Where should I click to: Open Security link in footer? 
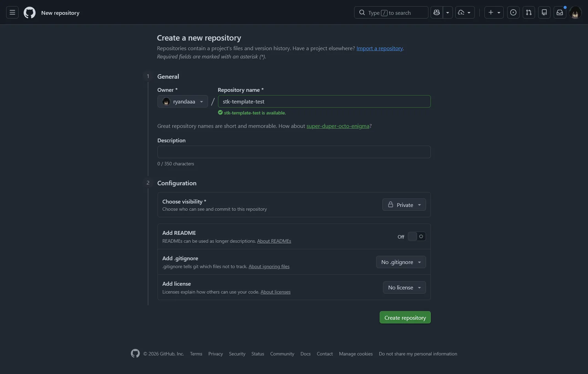click(237, 354)
